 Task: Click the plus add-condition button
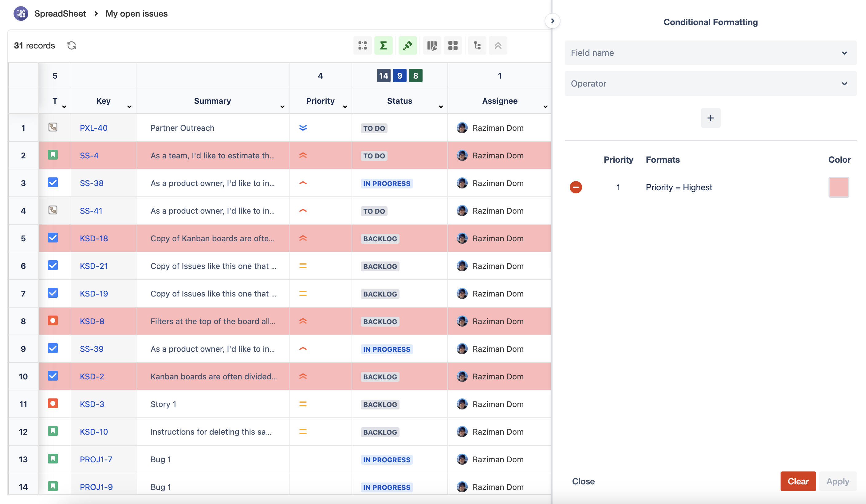click(x=710, y=118)
